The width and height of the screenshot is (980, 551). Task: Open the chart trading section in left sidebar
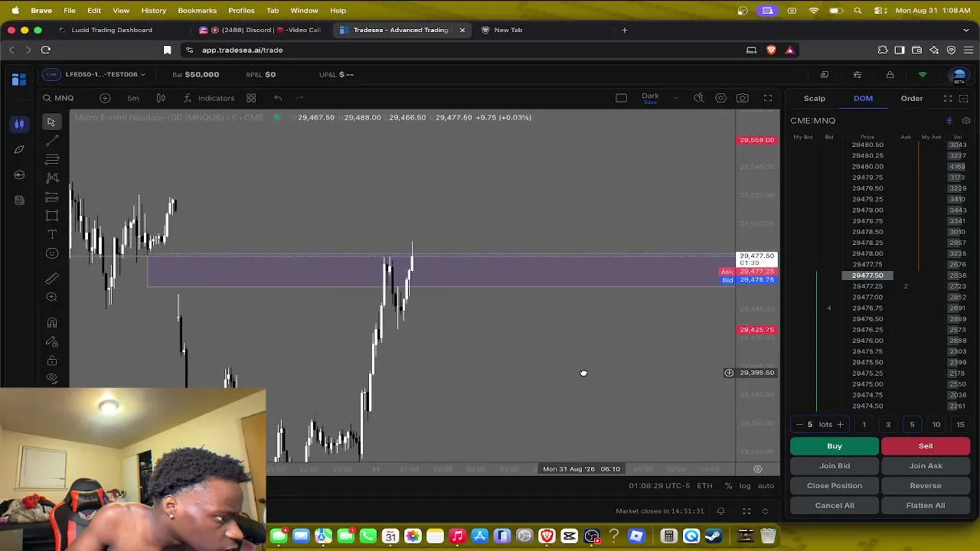tap(19, 124)
